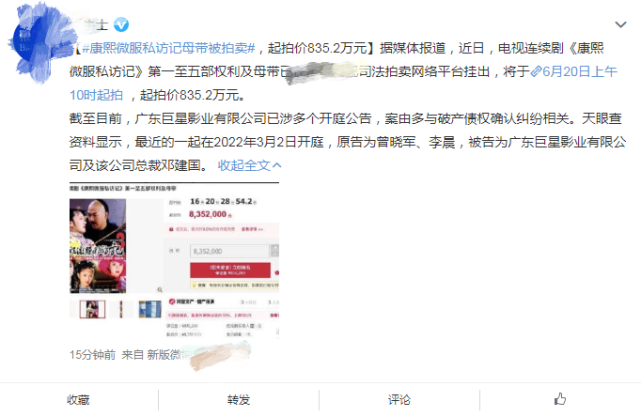This screenshot has height=417, width=641.
Task: Click the 转发 tab
Action: (239, 399)
